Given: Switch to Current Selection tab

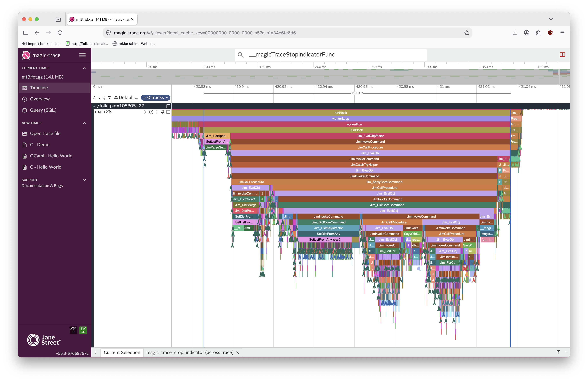Looking at the screenshot, I should [122, 352].
